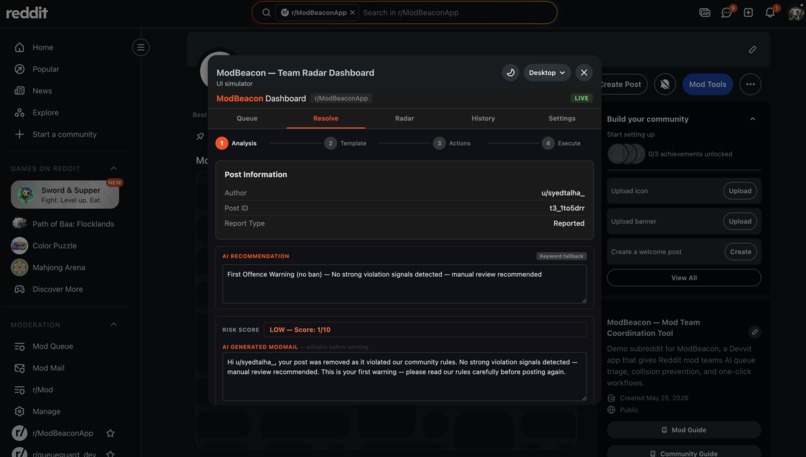Open the Popular icon in sidebar
Image resolution: width=806 pixels, height=457 pixels.
[x=20, y=69]
